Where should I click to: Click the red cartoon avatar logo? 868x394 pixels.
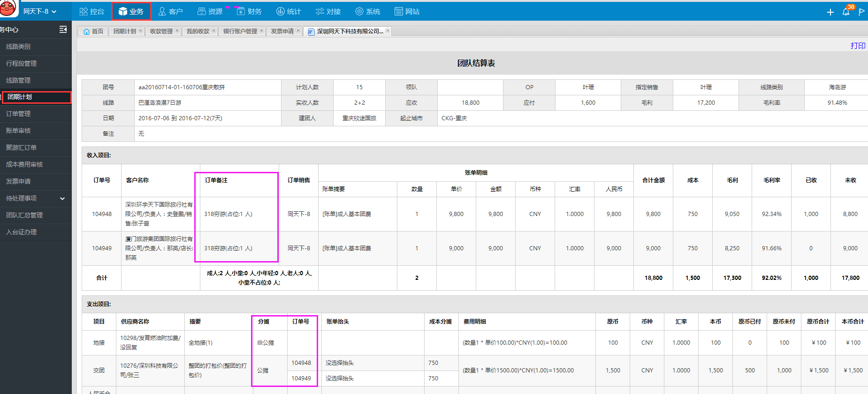click(x=8, y=8)
